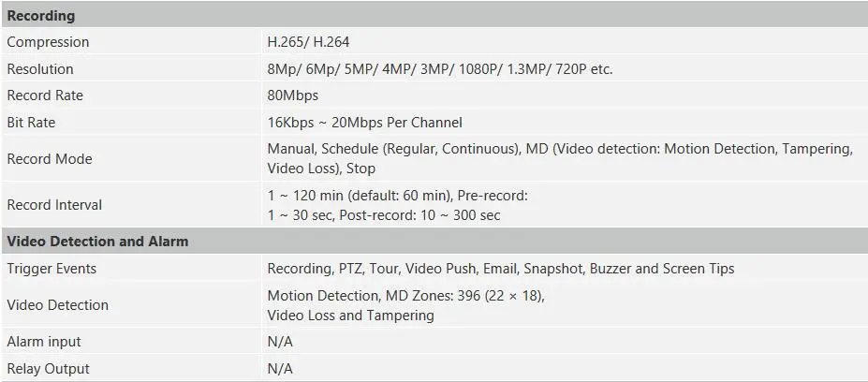Click the Video Detection and Alarm header

[97, 242]
